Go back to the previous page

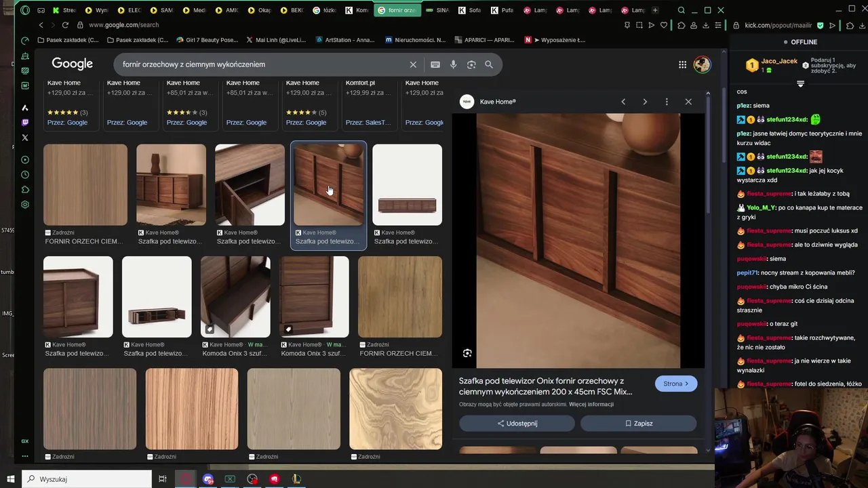[41, 25]
